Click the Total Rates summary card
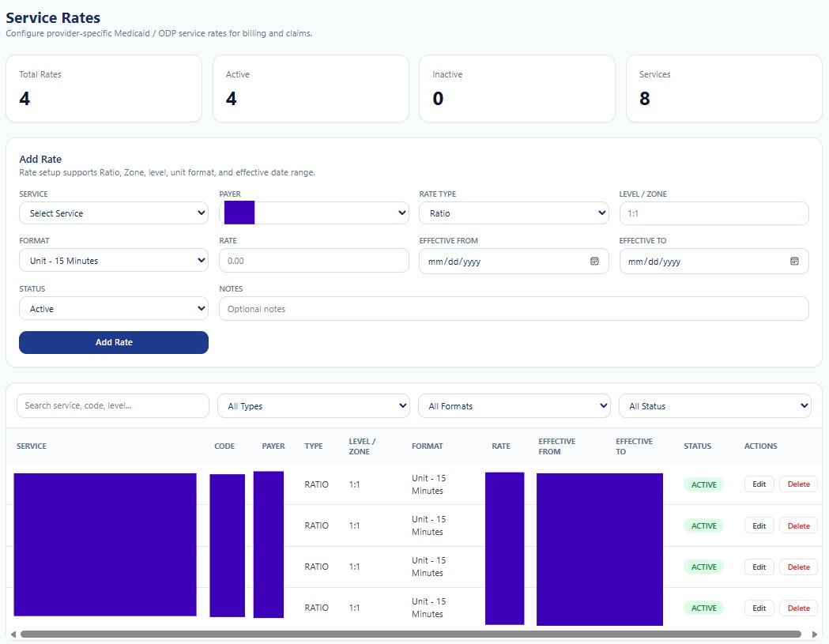This screenshot has height=644, width=829. [x=104, y=89]
